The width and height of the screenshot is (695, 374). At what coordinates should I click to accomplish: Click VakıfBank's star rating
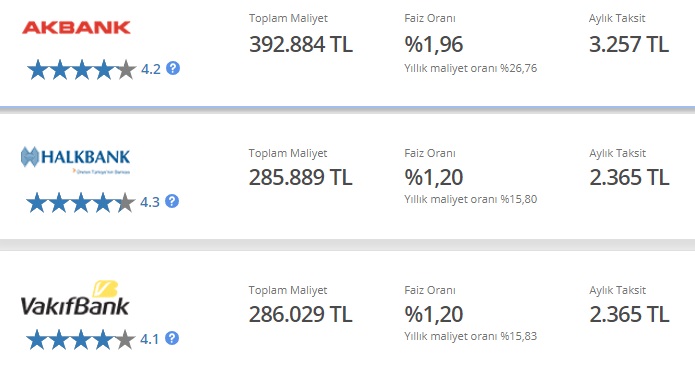[81, 339]
